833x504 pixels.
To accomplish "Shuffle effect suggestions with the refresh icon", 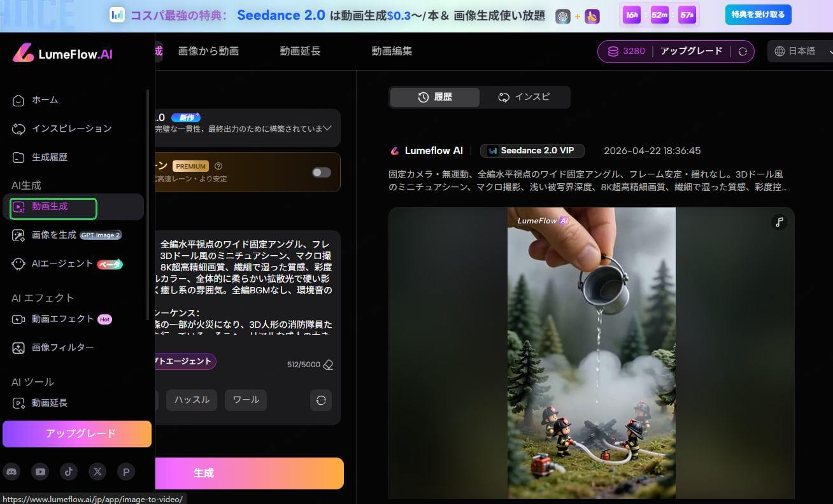I will tap(321, 400).
